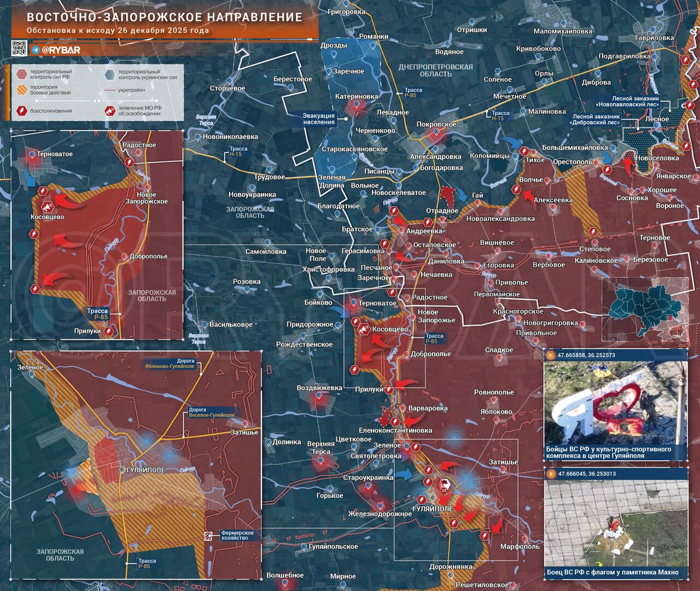Pick the red hexagon RF control legend swatch

coord(22,74)
